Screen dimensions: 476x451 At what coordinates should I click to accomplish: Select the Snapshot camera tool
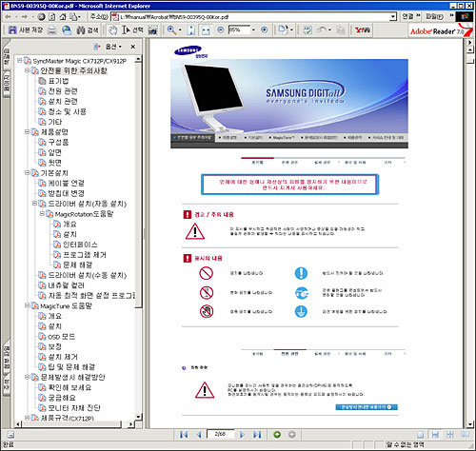(153, 30)
